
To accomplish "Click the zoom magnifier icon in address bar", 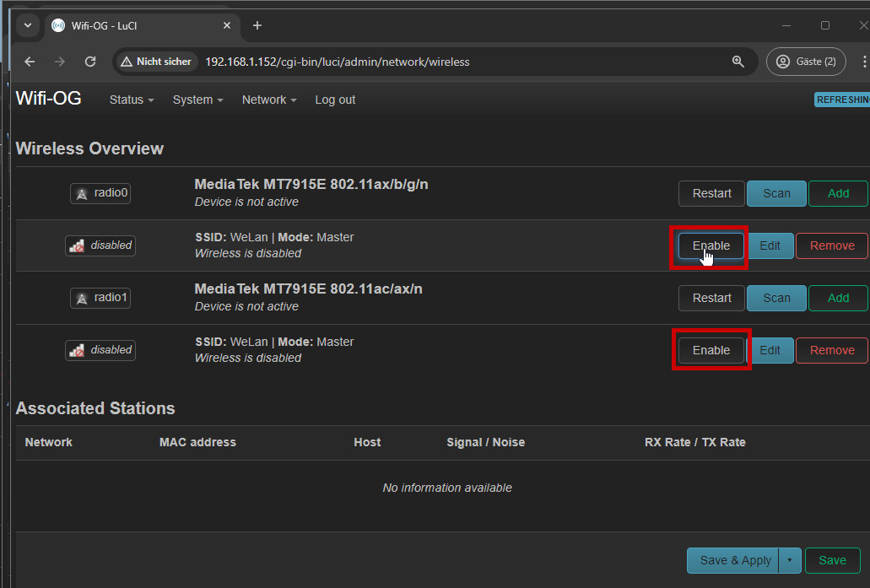I will pos(738,62).
